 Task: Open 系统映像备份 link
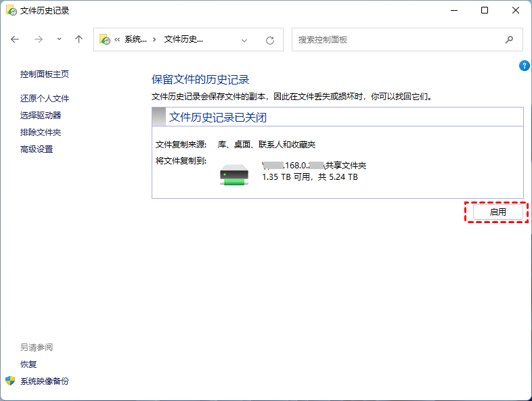point(45,381)
